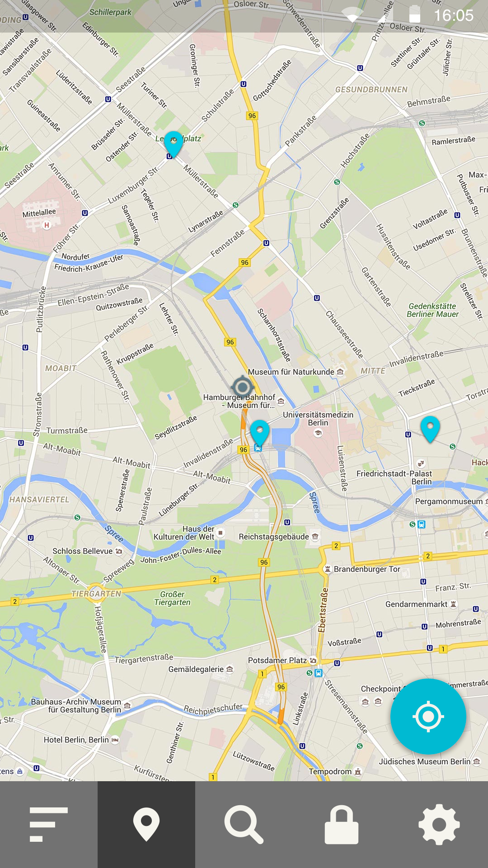Open settings gear icon
The width and height of the screenshot is (488, 868).
pos(439,825)
